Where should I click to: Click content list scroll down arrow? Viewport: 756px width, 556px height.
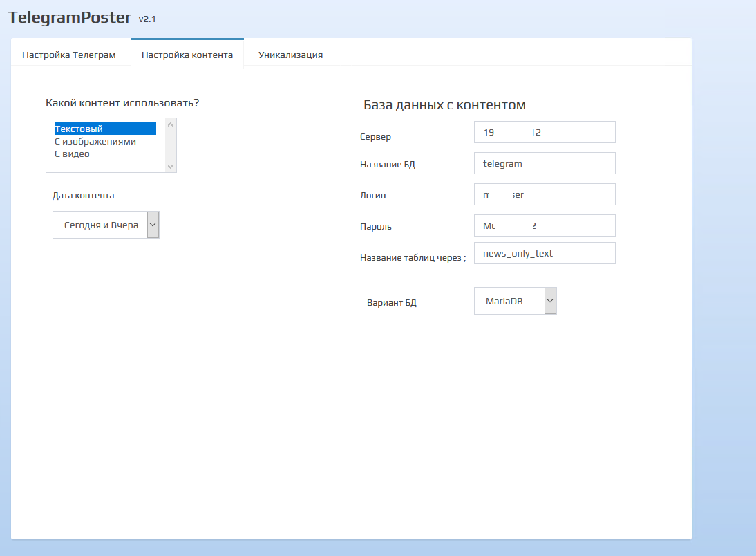[170, 167]
